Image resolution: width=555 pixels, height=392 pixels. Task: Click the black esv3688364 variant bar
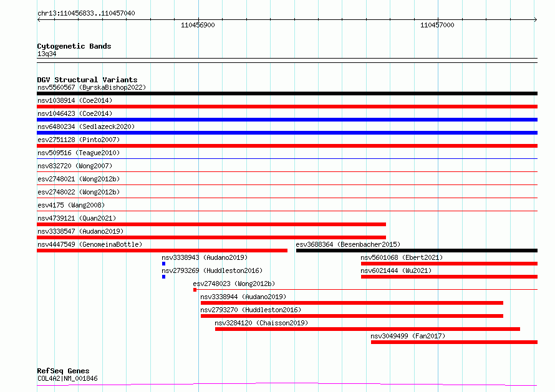point(417,251)
